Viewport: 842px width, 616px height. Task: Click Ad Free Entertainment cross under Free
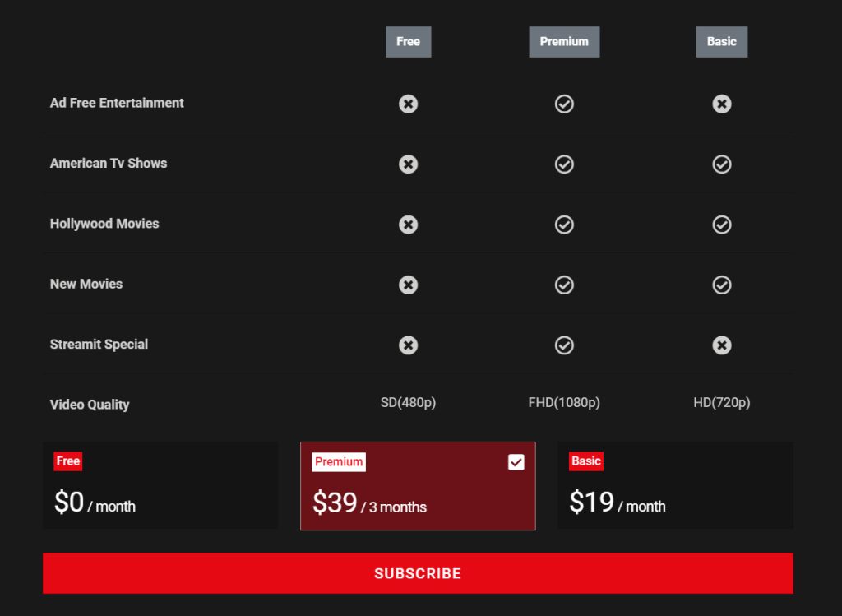click(x=408, y=104)
